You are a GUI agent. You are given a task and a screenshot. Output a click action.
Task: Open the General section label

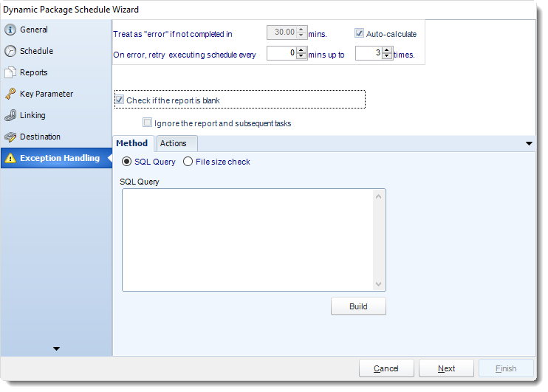[34, 30]
